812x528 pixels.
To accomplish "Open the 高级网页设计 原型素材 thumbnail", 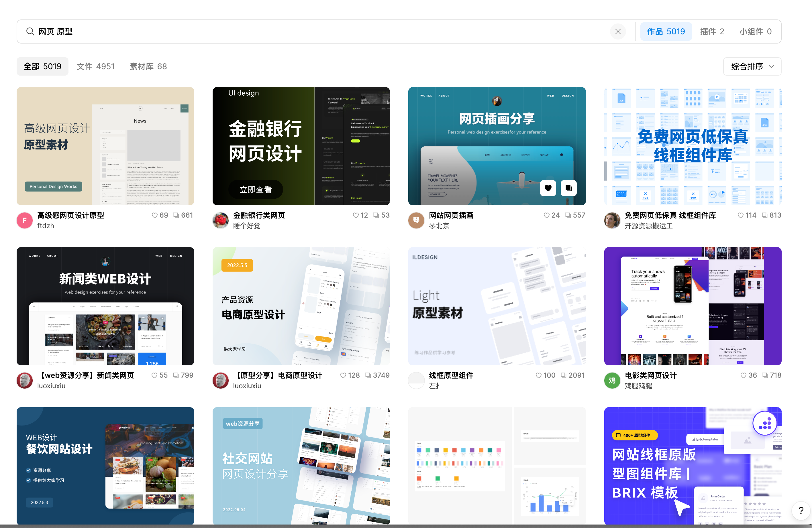I will coord(105,146).
